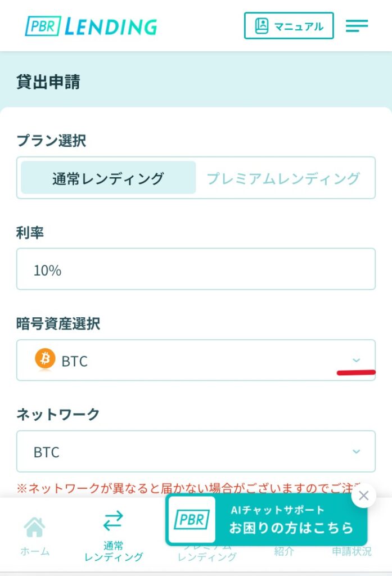
Task: Open the 紹介 tab in bottom navigation
Action: point(284,551)
